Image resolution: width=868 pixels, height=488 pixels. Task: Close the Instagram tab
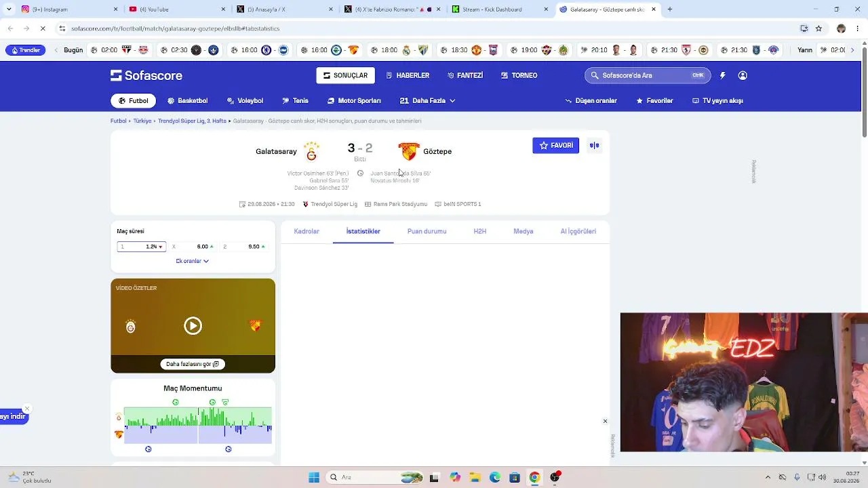tap(116, 9)
